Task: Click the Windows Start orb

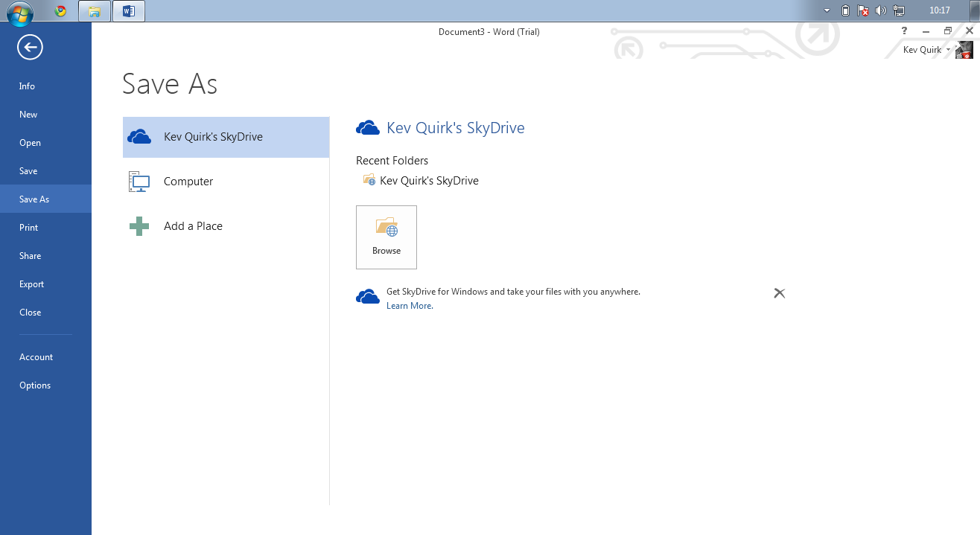Action: [19, 11]
